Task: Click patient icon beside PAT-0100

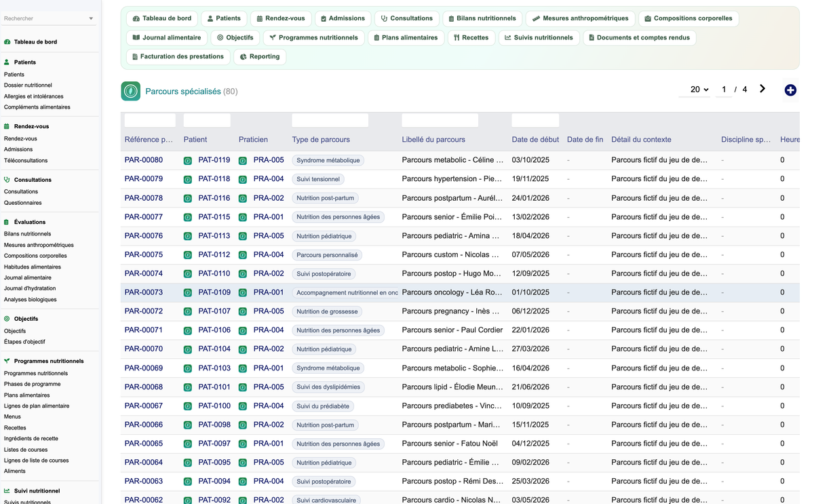Action: coord(188,406)
